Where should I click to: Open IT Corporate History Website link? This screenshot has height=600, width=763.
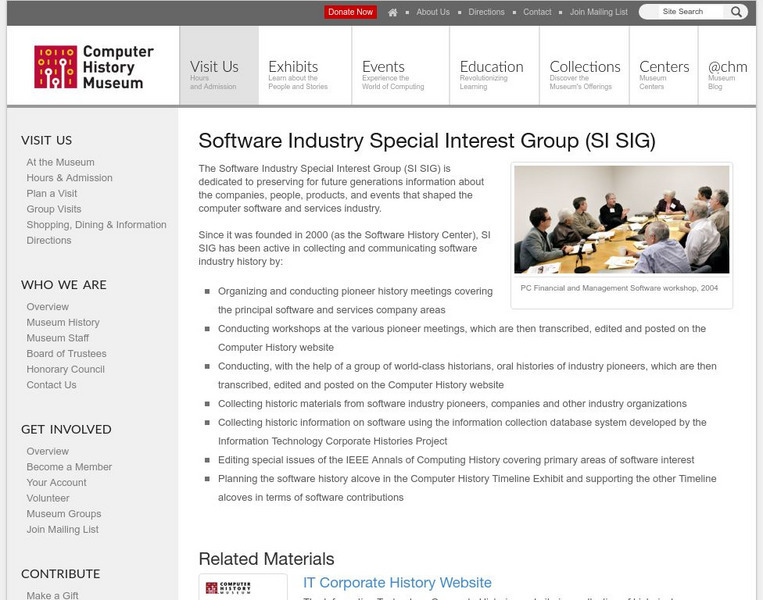[397, 582]
